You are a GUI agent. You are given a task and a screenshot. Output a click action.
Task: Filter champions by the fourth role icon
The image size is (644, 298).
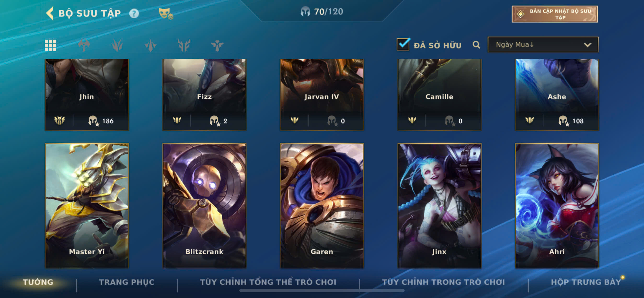(184, 45)
